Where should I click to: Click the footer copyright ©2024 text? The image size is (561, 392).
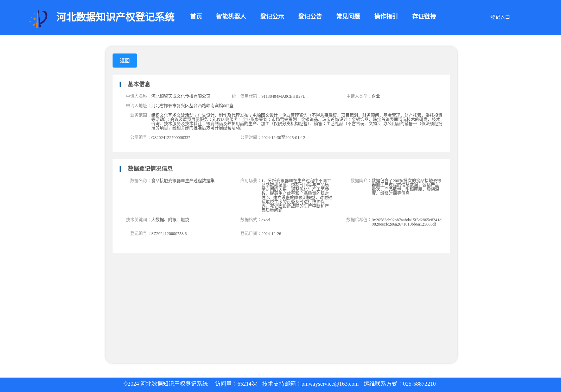166,384
